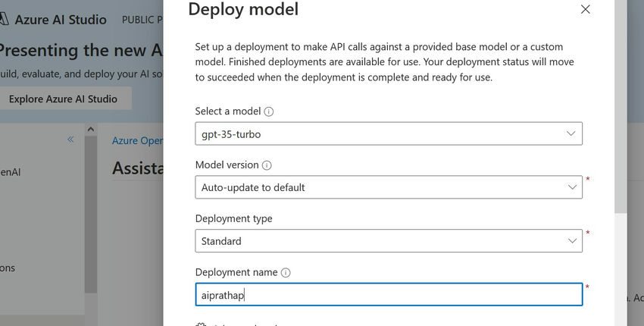Click the advanced options gear icon

[201, 324]
